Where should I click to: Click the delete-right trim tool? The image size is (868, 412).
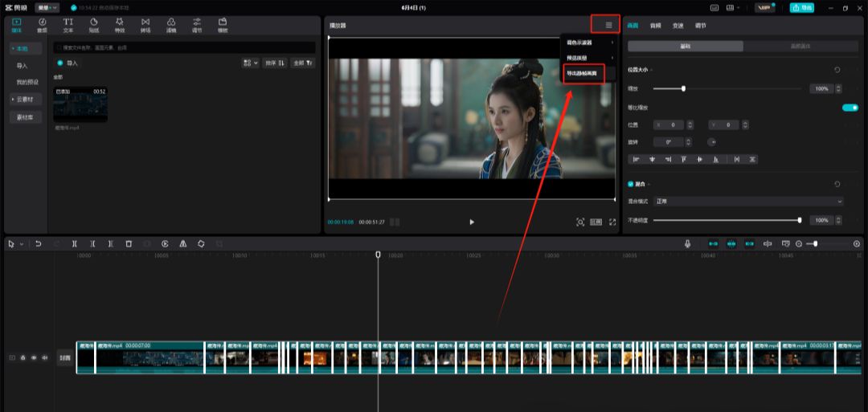click(111, 244)
